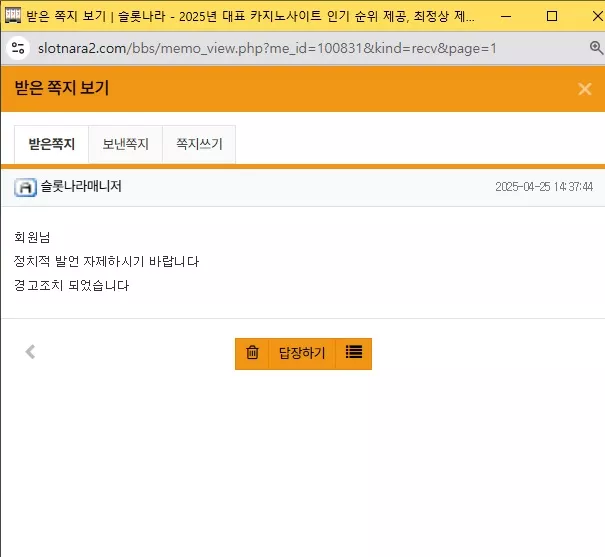Image resolution: width=605 pixels, height=557 pixels.
Task: Minimize the browser popup window
Action: [506, 16]
